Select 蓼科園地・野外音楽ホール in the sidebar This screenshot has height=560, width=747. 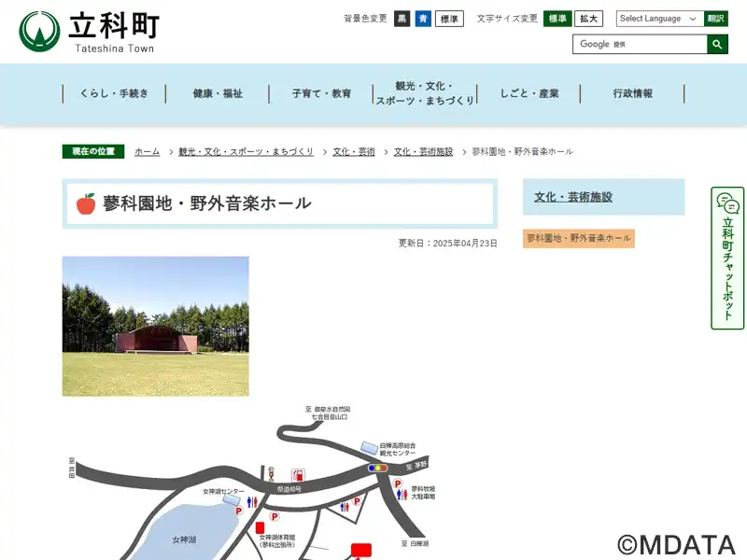(579, 239)
